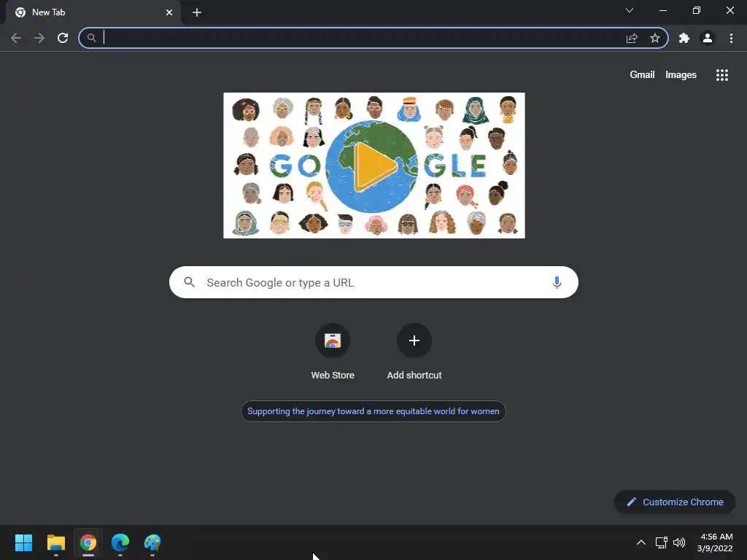Viewport: 747px width, 560px height.
Task: Click the Web Store label
Action: (x=333, y=376)
